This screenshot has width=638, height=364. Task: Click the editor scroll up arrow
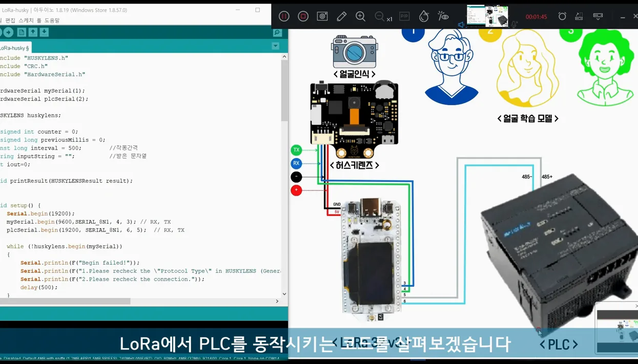(x=284, y=57)
